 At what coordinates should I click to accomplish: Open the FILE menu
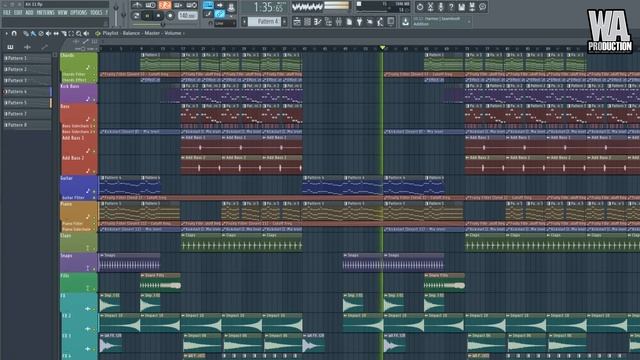tap(7, 13)
